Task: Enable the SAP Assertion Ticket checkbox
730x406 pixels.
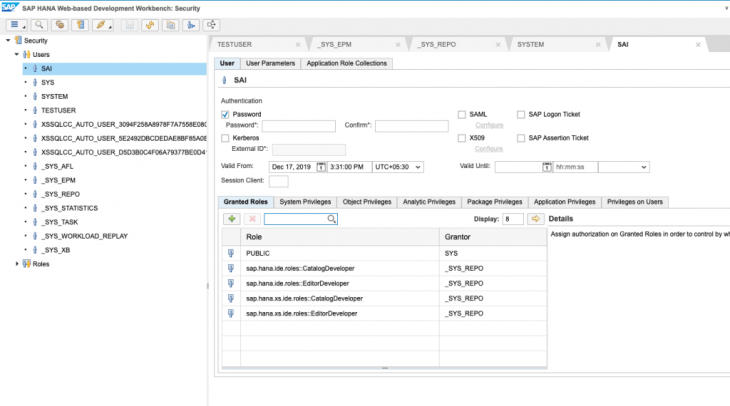Action: (521, 138)
